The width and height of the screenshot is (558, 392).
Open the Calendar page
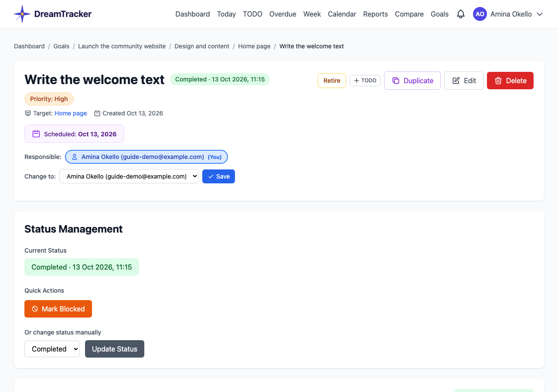[342, 14]
